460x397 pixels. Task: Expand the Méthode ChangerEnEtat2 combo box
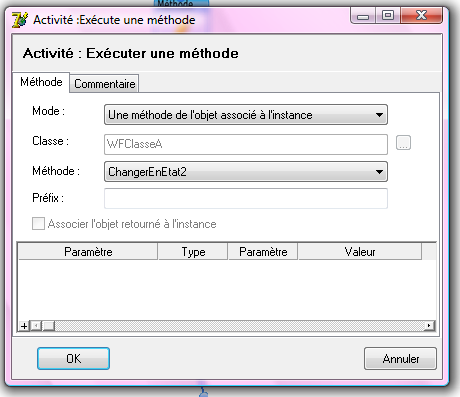(246, 172)
